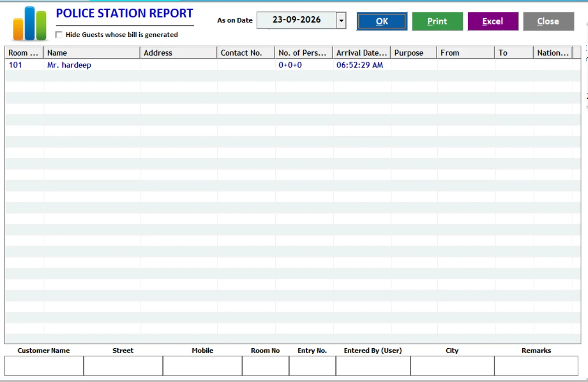
Task: Focus the Remarks filter field
Action: coord(536,366)
